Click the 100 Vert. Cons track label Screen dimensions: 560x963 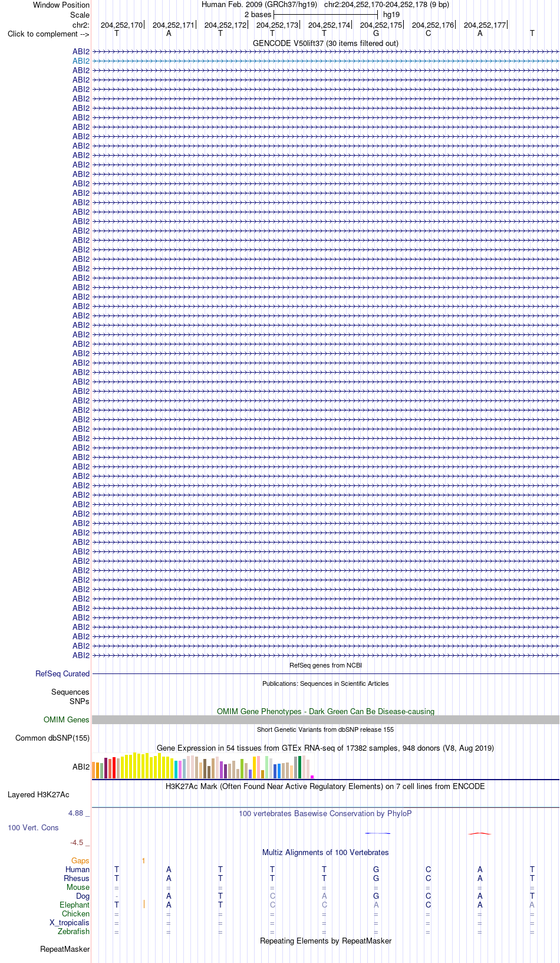[x=33, y=827]
